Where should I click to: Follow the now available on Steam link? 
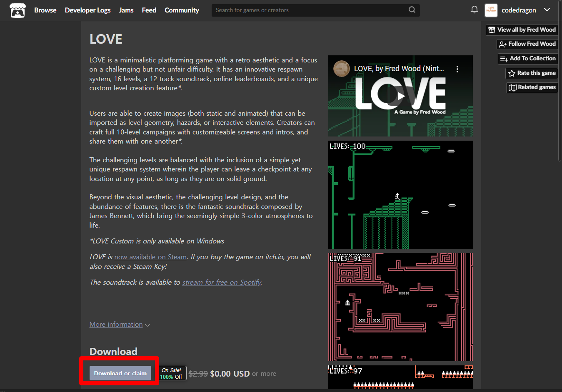(150, 257)
